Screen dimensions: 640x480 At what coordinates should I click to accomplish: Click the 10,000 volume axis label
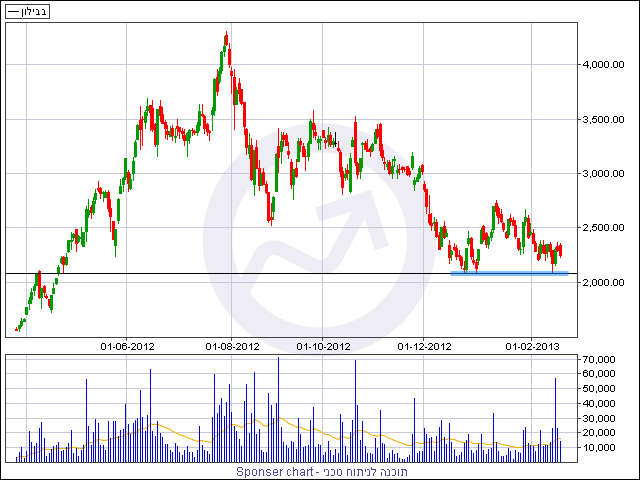(600, 448)
